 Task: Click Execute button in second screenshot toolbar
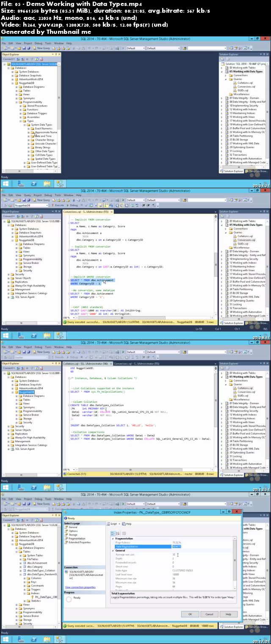coord(58,205)
